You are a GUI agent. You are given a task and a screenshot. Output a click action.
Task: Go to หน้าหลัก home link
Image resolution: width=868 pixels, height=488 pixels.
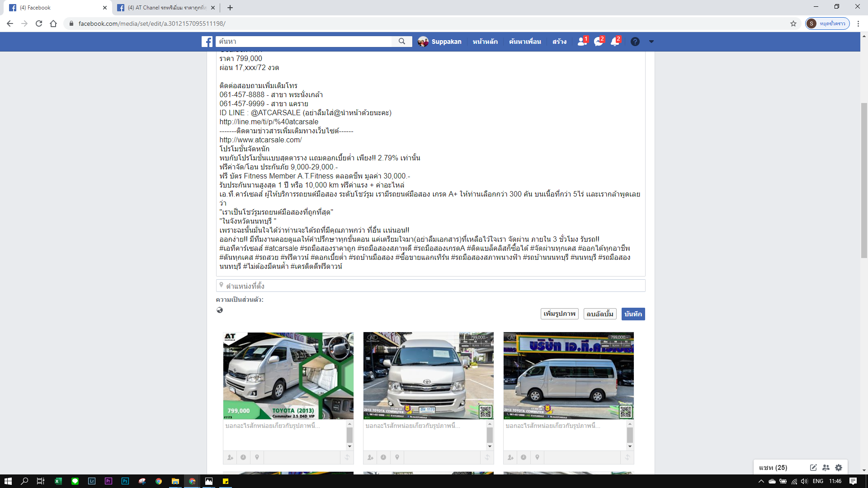click(485, 42)
